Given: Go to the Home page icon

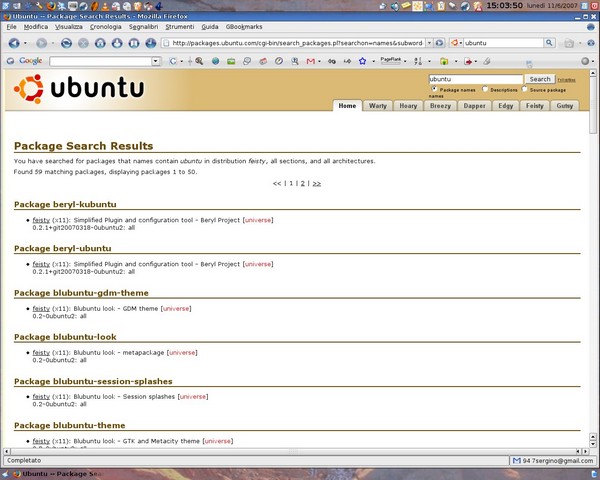Looking at the screenshot, I should 100,43.
